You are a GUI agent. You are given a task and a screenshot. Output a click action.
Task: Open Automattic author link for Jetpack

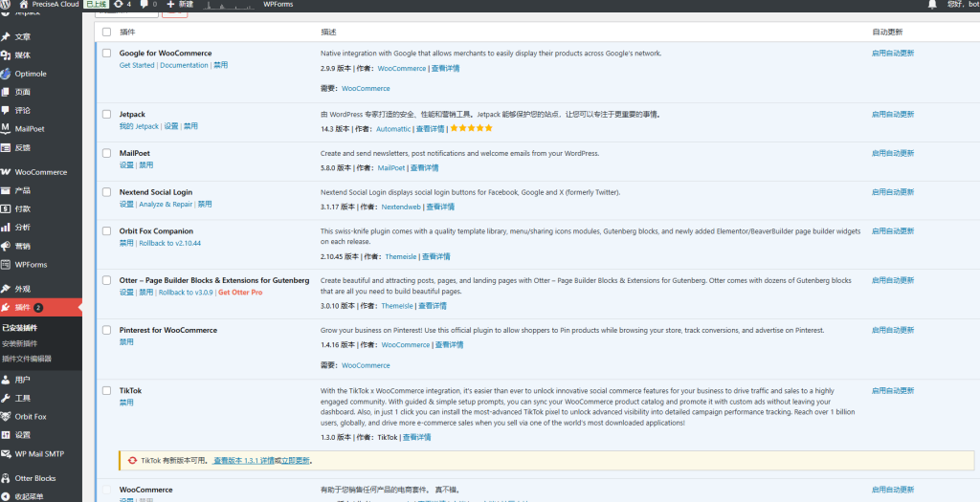(393, 129)
